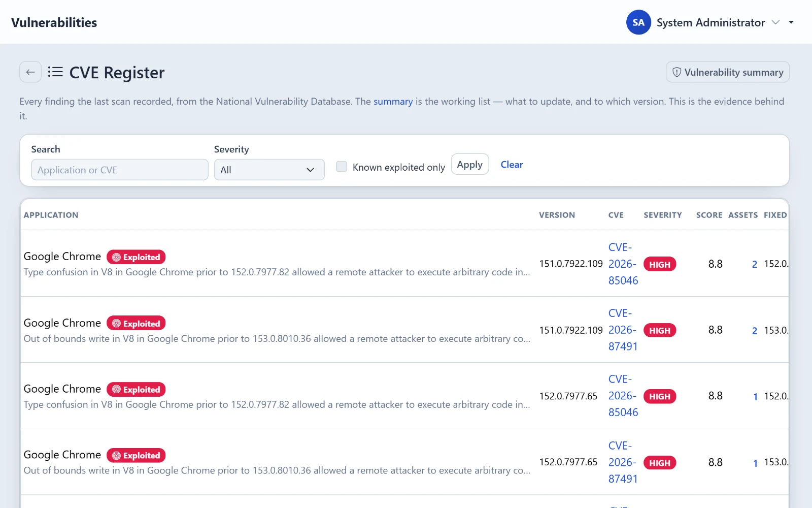Click the small caret at top right corner

(x=791, y=22)
